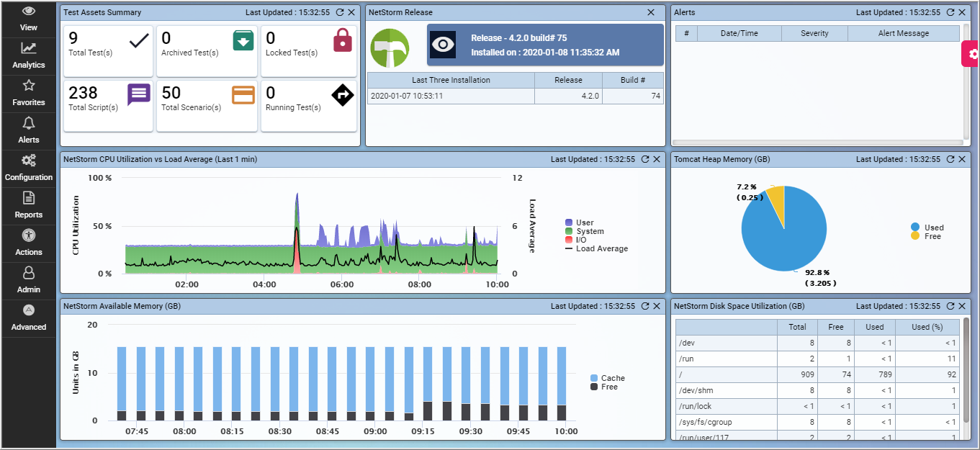Open Configuration in the sidebar
This screenshot has width=980, height=450.
coord(28,169)
